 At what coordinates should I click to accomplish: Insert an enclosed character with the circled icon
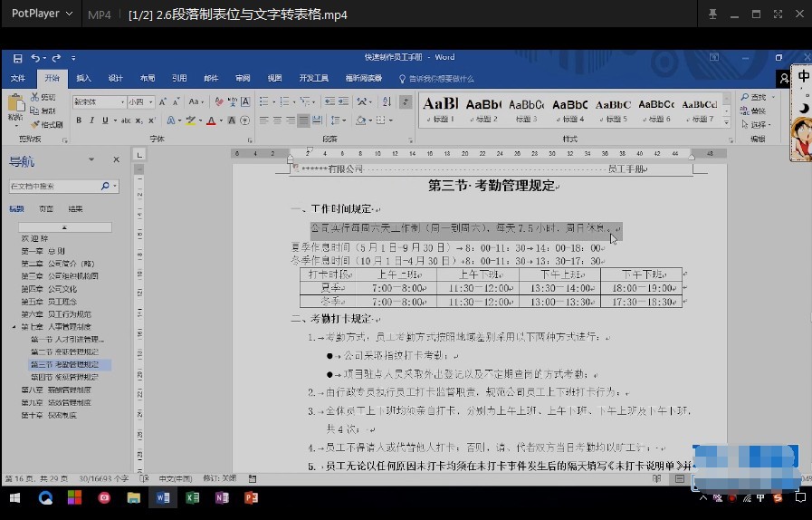pos(245,120)
